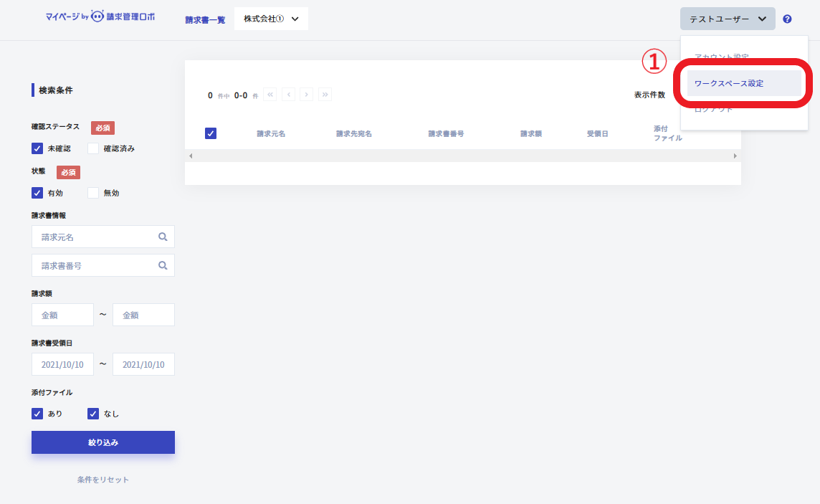Check the 確認済み checkbox
The width and height of the screenshot is (820, 504).
click(93, 148)
